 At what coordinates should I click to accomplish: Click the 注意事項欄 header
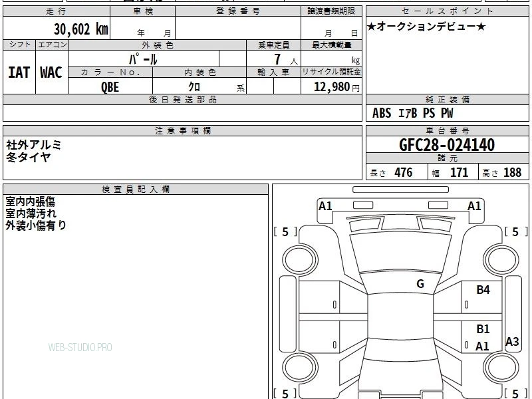[x=182, y=130]
